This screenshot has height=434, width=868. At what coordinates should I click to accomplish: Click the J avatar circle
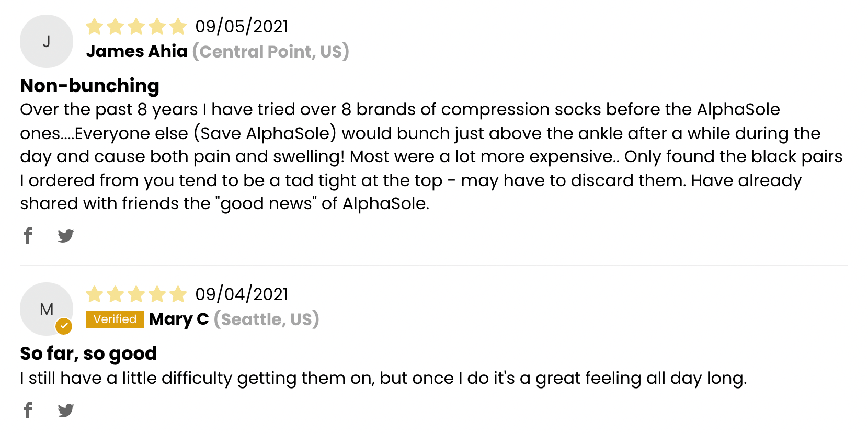point(47,41)
